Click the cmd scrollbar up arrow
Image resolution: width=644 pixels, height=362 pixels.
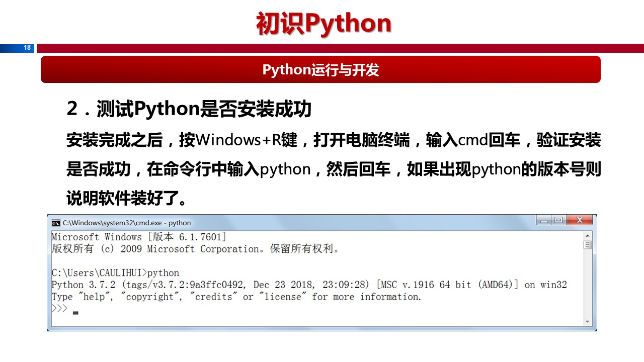point(587,236)
